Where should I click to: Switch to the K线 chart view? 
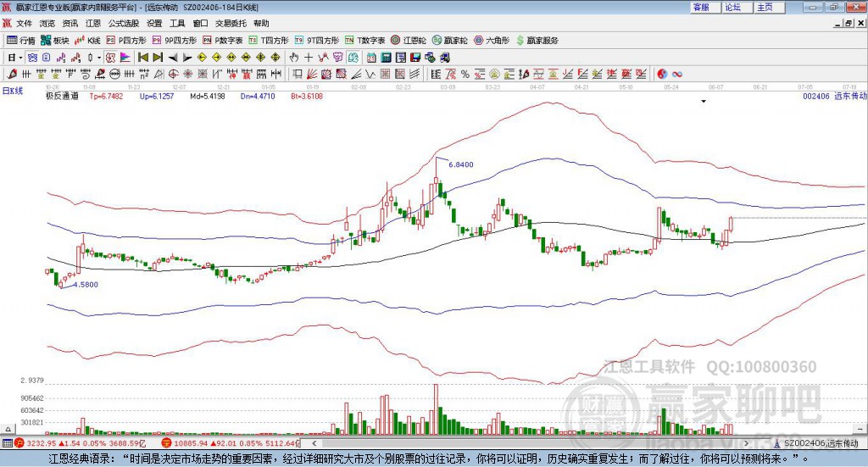[x=87, y=41]
